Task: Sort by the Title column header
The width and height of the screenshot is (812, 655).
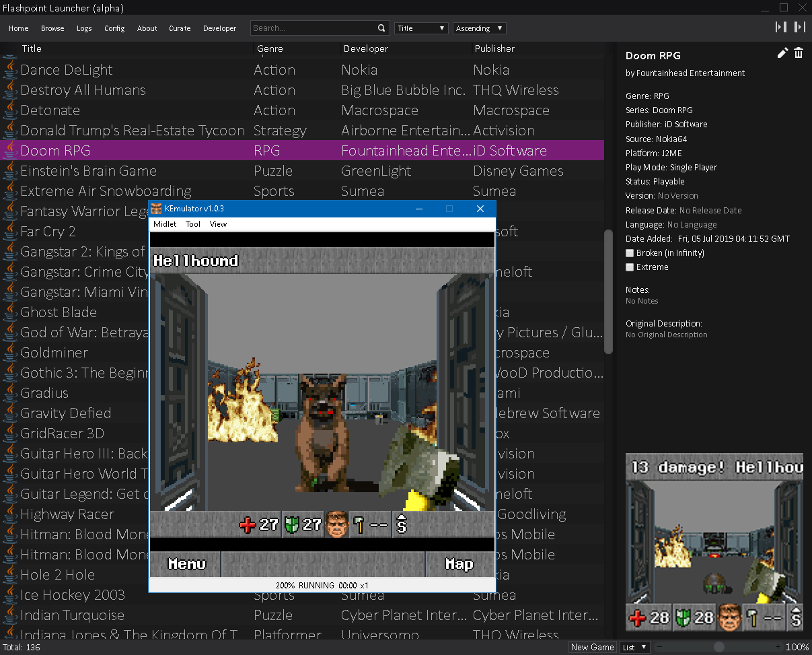Action: [32, 48]
